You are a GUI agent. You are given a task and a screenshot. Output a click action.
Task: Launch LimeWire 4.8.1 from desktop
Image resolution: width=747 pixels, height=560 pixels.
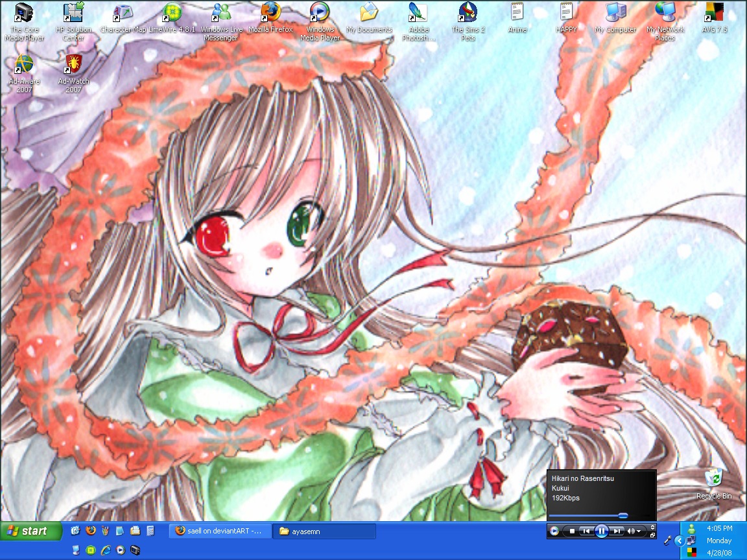171,19
